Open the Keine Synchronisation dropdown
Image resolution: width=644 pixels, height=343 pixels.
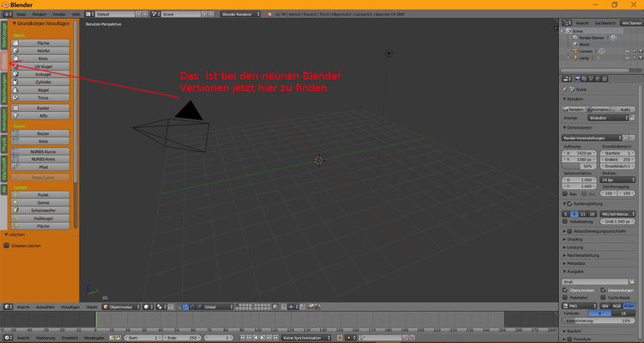pos(307,338)
